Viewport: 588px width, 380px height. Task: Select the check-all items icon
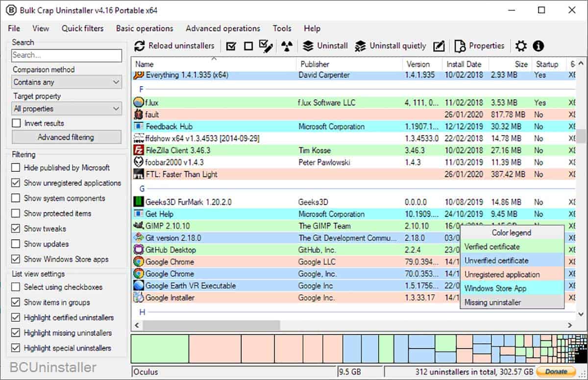point(231,45)
